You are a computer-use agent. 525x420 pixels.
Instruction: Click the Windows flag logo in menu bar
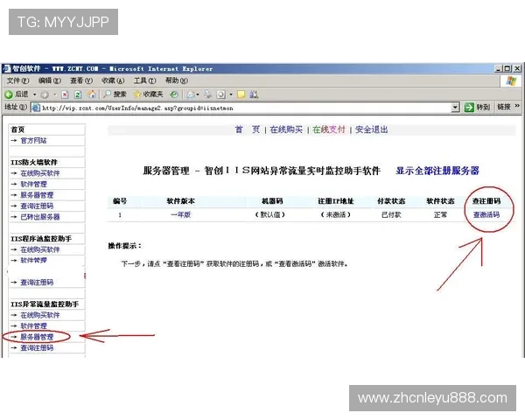511,81
